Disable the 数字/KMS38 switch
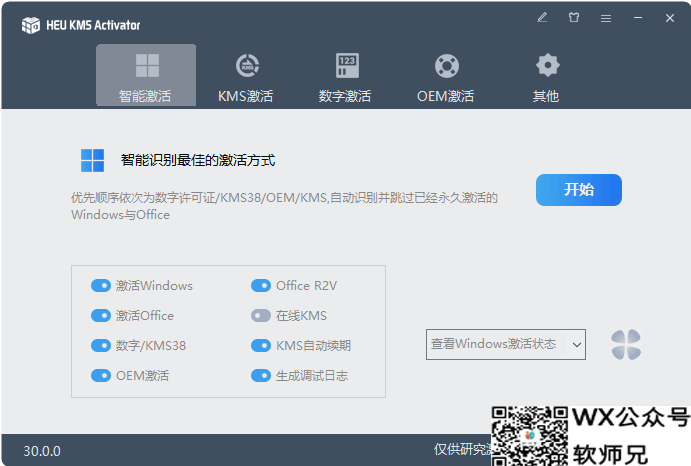Image resolution: width=691 pixels, height=466 pixels. click(101, 345)
